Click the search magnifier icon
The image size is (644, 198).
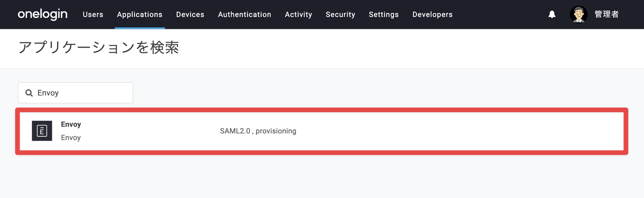[x=29, y=93]
